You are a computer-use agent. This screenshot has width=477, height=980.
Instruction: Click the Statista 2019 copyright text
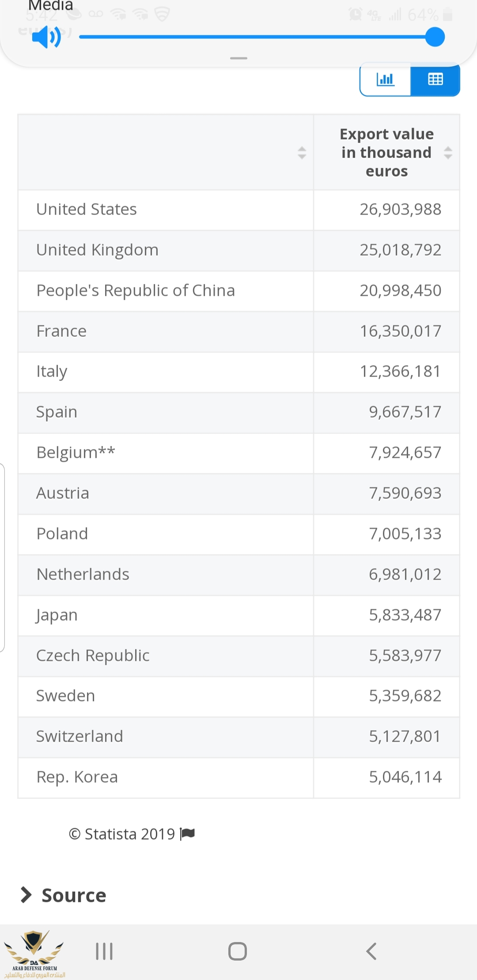point(122,834)
